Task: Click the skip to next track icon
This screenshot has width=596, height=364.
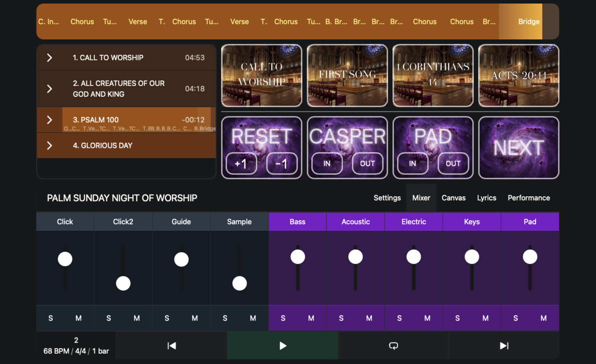Action: 504,346
